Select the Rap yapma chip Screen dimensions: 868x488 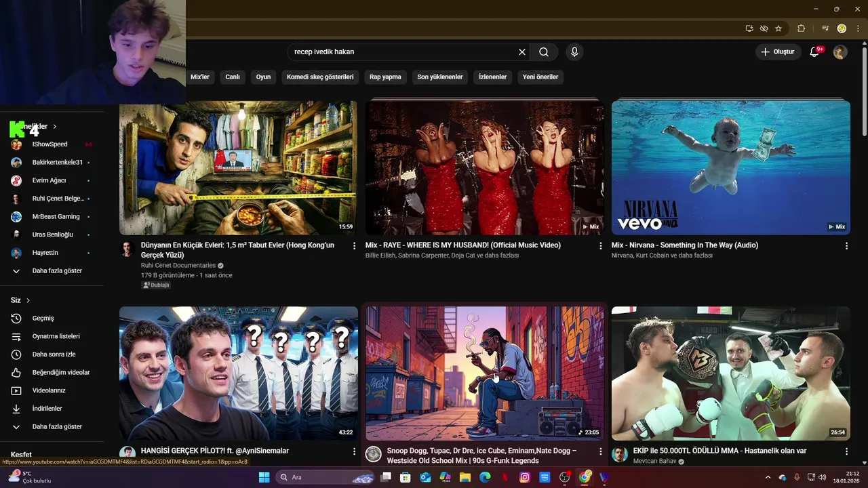385,77
